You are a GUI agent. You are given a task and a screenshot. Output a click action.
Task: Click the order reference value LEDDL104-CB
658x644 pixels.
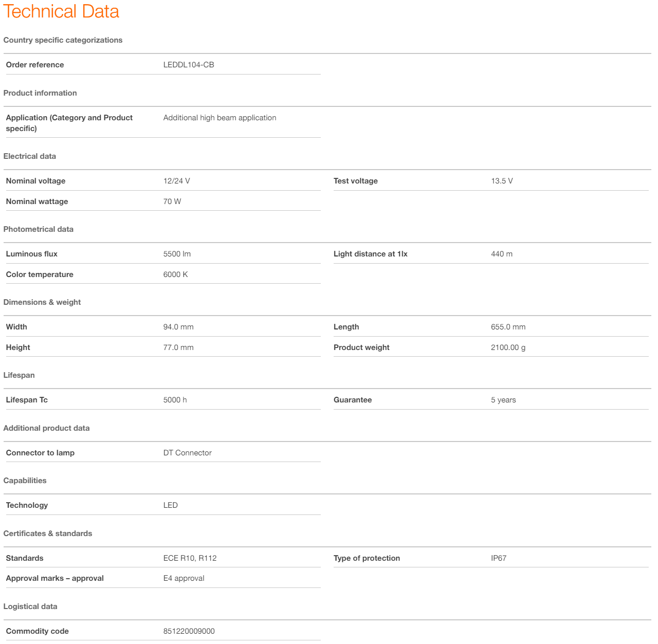[x=189, y=65]
